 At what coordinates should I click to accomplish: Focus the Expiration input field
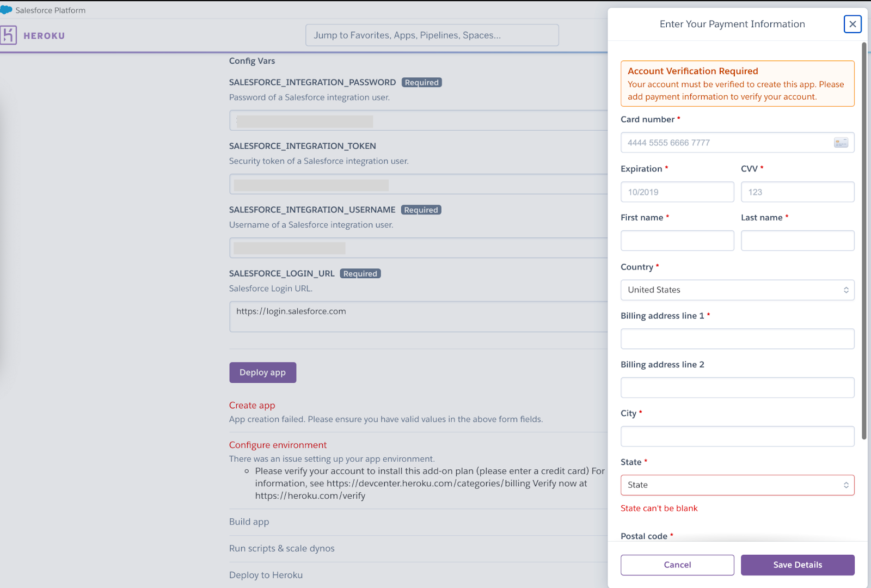677,192
